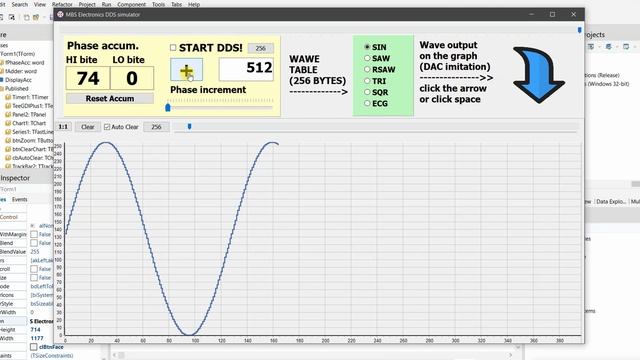Click the Panel2: TPanel component icon

(x=8, y=114)
